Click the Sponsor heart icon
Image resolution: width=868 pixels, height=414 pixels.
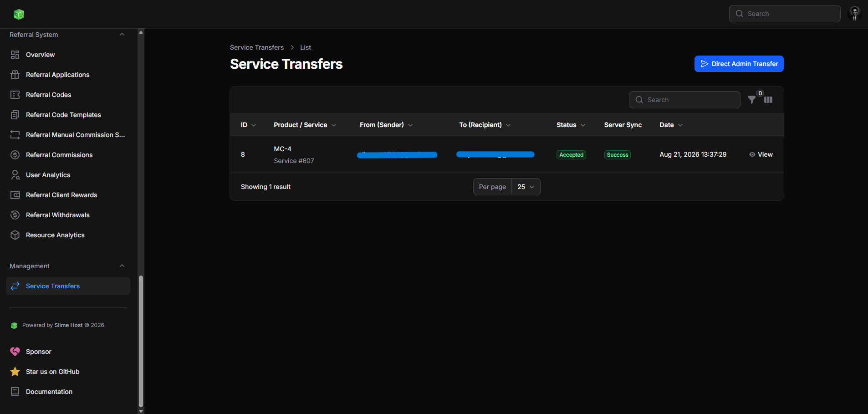[x=15, y=352]
